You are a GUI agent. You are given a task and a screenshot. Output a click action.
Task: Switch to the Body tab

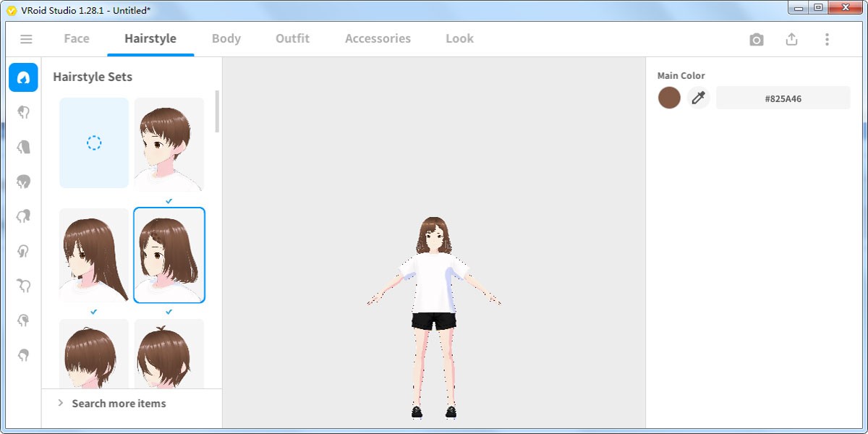point(226,38)
